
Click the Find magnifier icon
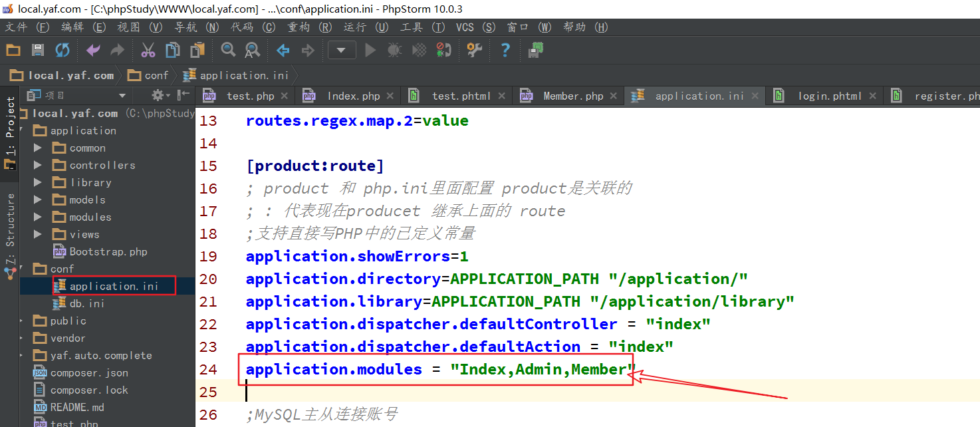click(x=228, y=50)
